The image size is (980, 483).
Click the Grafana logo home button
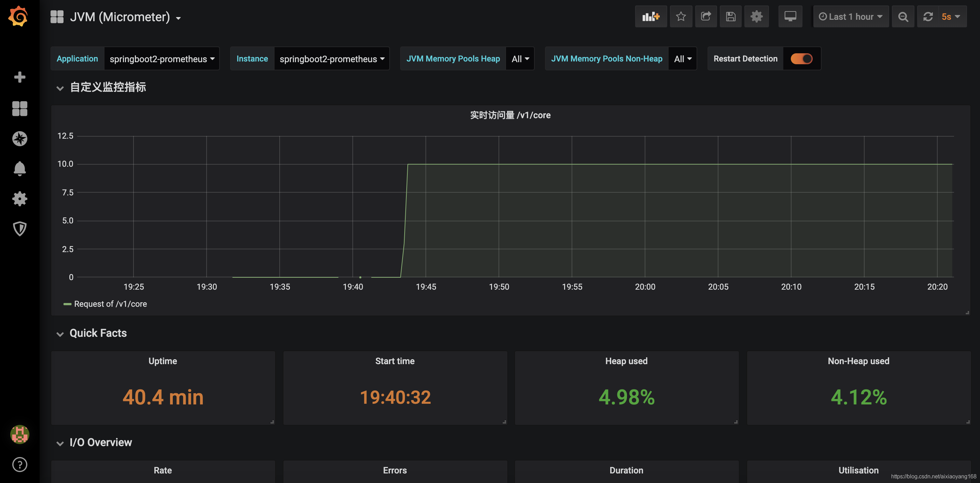[x=18, y=16]
